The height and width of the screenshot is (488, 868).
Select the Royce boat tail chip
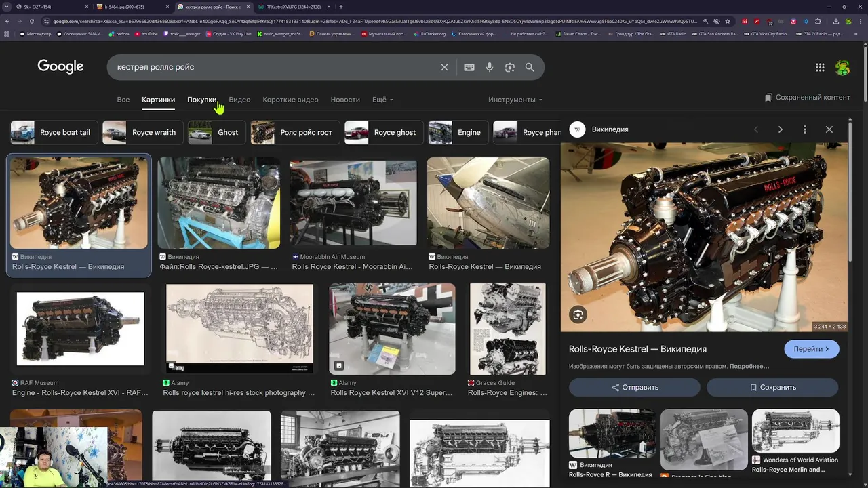point(54,133)
